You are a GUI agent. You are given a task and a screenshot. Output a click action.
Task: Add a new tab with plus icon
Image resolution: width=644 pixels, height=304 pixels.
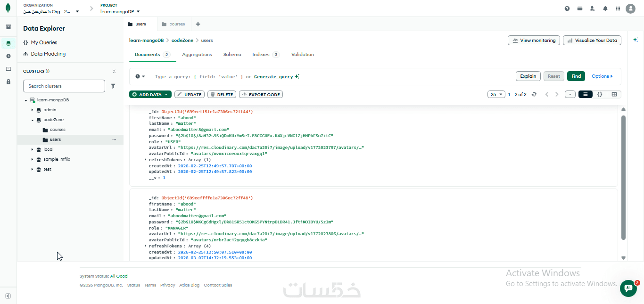[198, 24]
